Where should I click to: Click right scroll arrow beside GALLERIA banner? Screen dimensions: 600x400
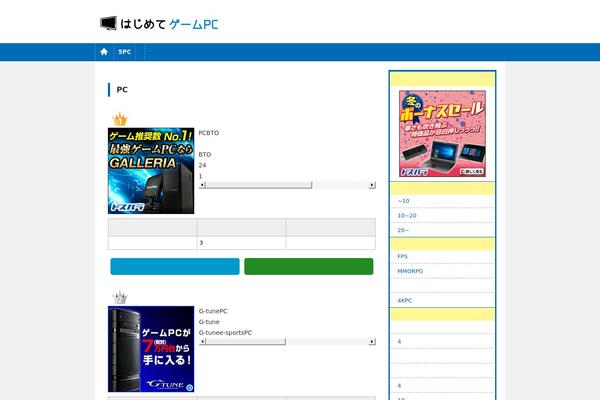click(x=372, y=185)
